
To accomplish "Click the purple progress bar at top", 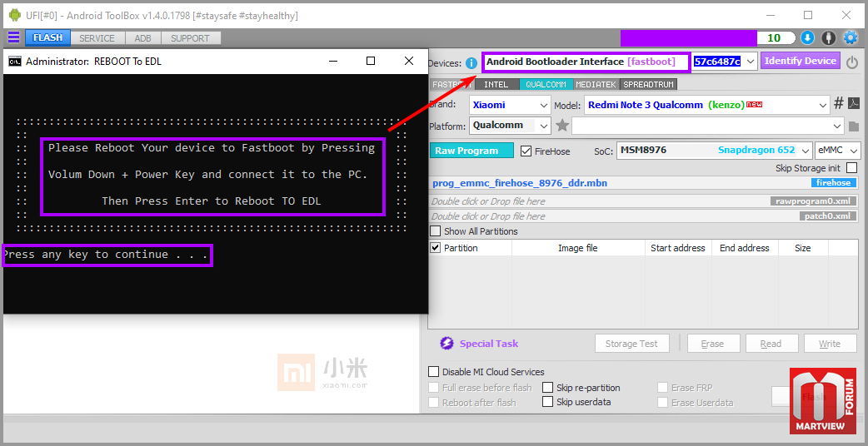I will coord(688,37).
